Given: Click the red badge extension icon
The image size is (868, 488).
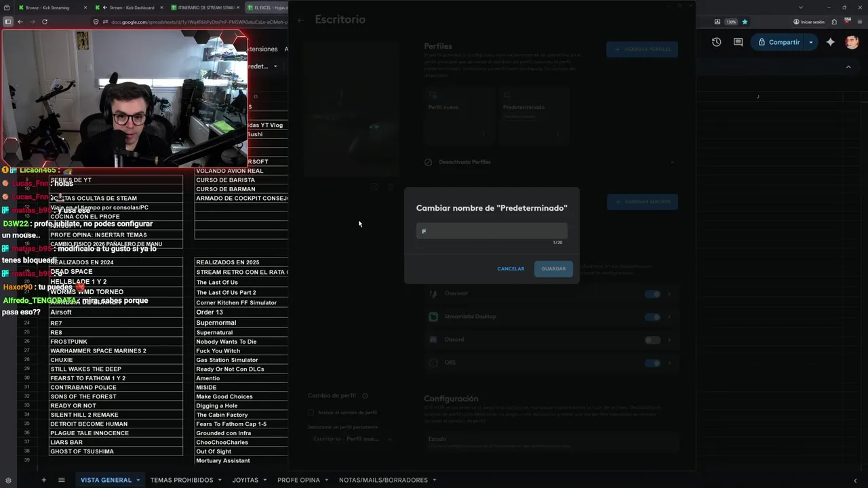Looking at the screenshot, I should click(847, 22).
